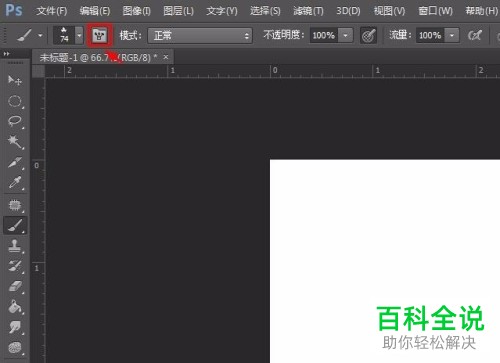Click the 流量 label
Screen dimensions: 500x363
click(x=401, y=35)
